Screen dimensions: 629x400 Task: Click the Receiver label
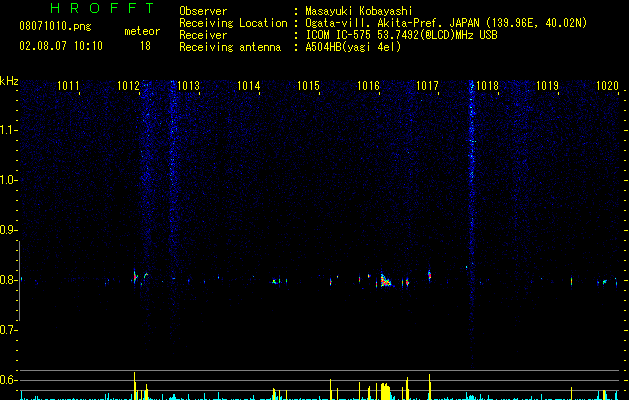(x=203, y=35)
